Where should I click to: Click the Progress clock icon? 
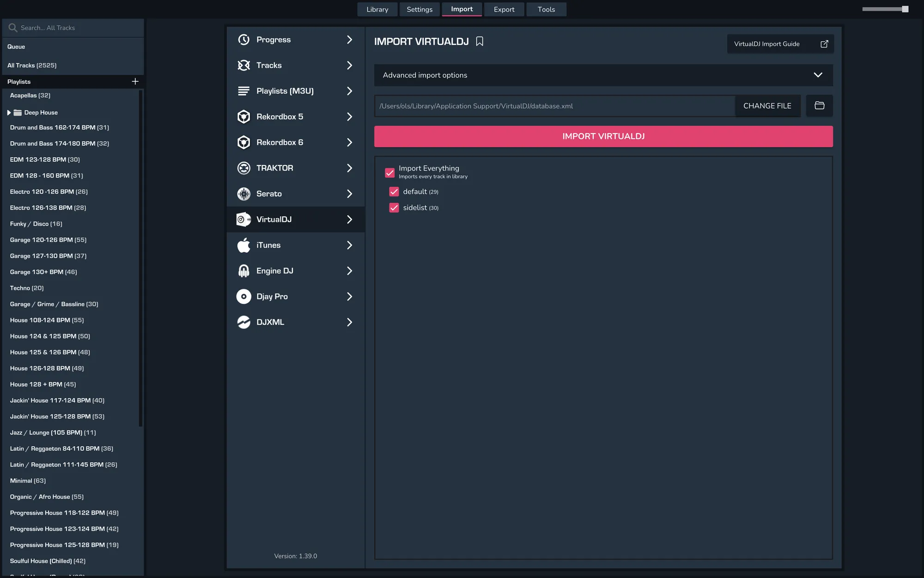(x=243, y=40)
